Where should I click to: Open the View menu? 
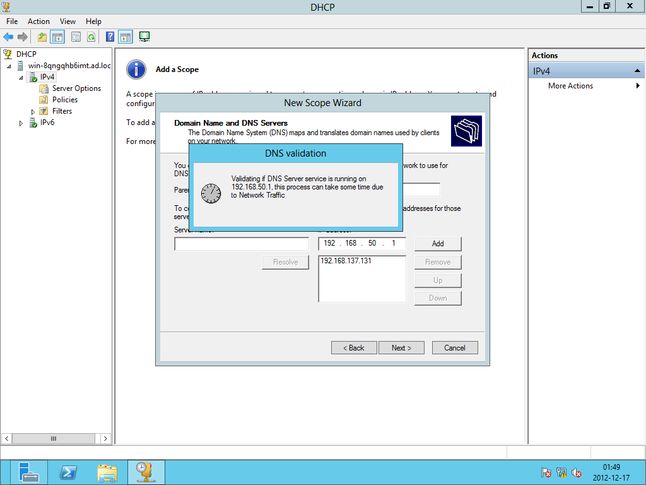[68, 21]
